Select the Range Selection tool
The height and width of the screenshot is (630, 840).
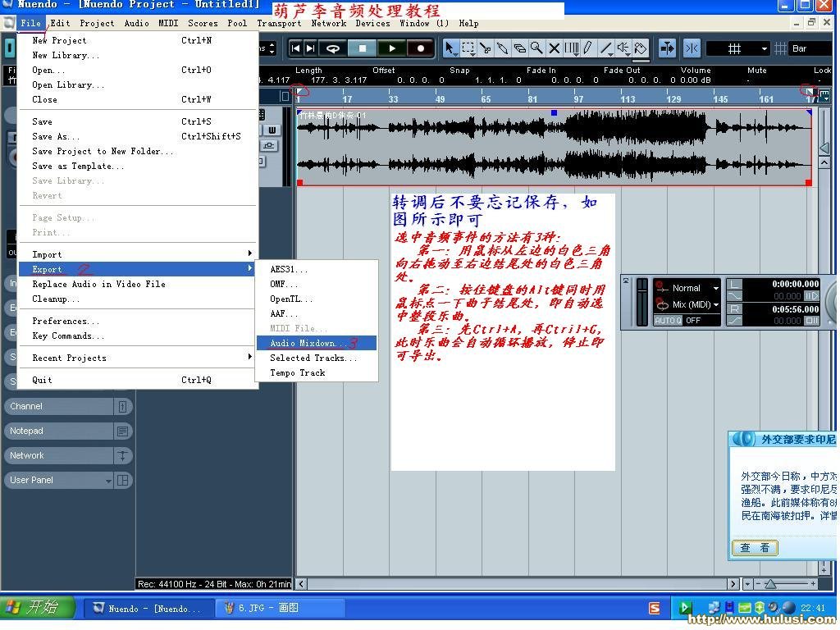468,48
